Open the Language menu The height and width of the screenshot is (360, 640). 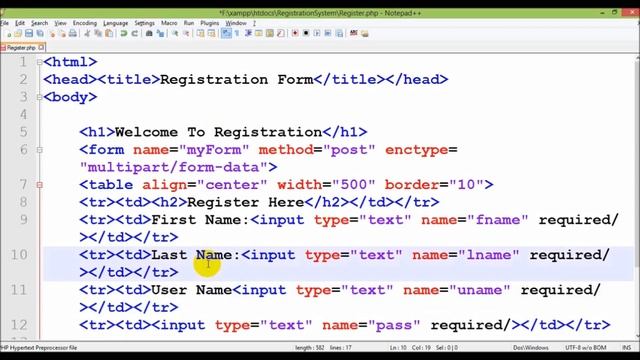tap(116, 23)
